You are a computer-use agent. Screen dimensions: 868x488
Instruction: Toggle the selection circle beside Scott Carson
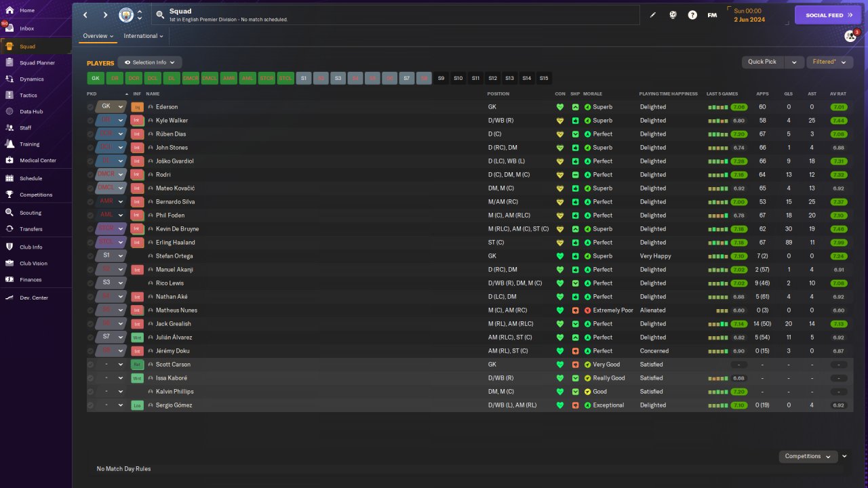(91, 365)
